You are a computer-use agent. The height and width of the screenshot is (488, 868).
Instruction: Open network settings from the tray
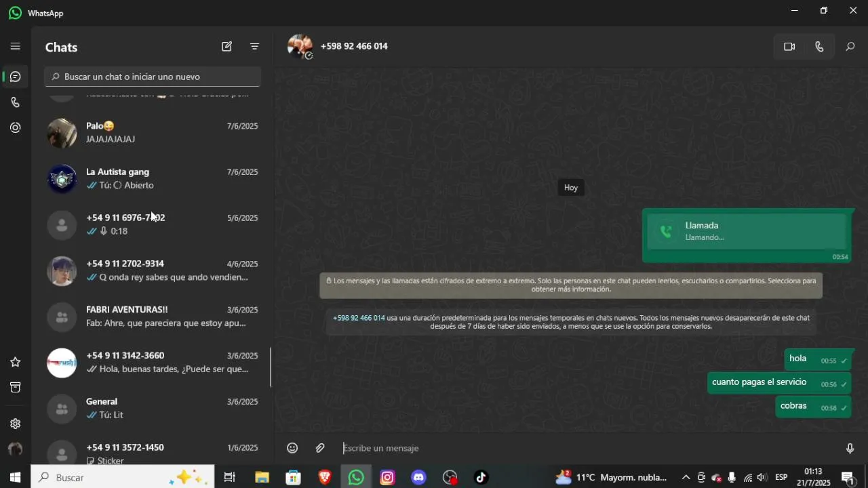coord(747,477)
